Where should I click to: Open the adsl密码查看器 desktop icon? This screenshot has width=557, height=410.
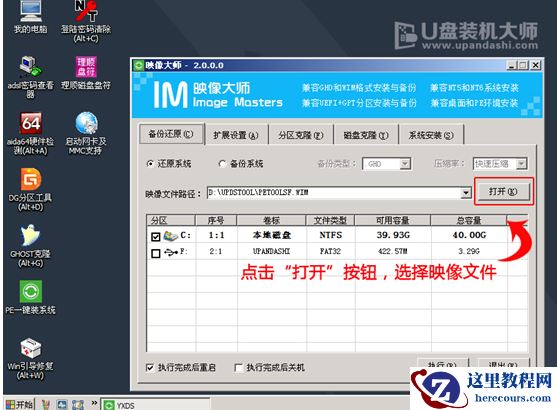click(x=30, y=77)
